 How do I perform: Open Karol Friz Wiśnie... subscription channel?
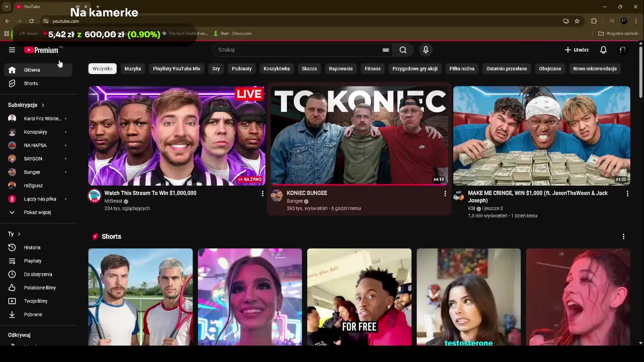[38, 119]
